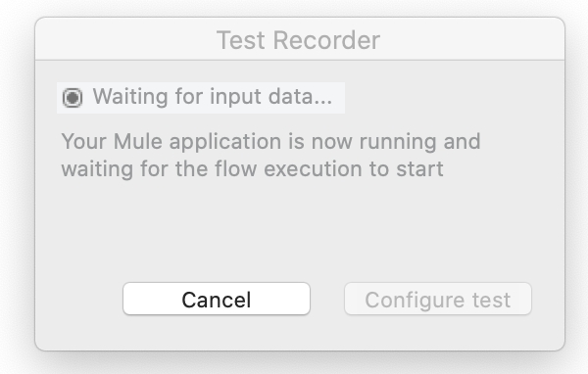
Task: Click the word 'Recorder' in the dialog title
Action: coord(326,40)
